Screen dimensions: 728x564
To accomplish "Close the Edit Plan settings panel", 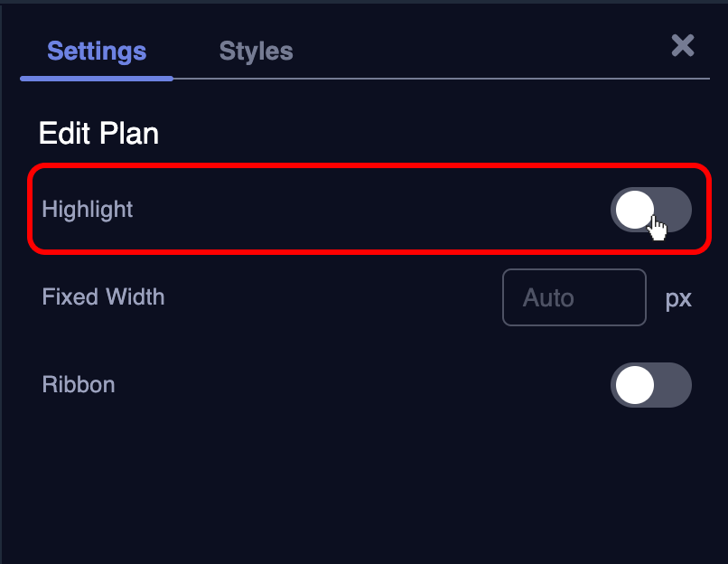I will pyautogui.click(x=683, y=46).
